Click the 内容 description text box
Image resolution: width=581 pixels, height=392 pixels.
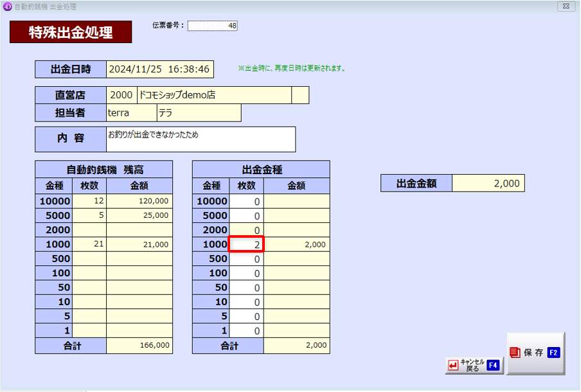[201, 139]
